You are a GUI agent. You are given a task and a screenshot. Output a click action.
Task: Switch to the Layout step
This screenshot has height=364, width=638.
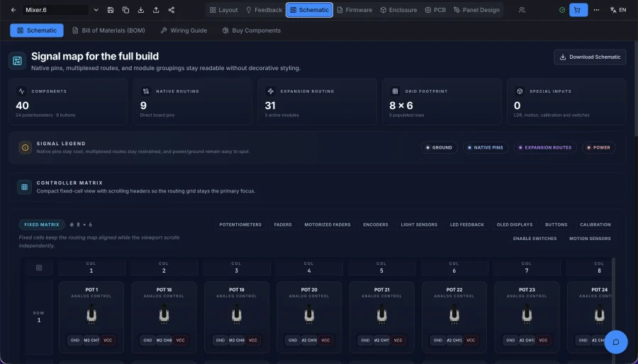tap(223, 10)
